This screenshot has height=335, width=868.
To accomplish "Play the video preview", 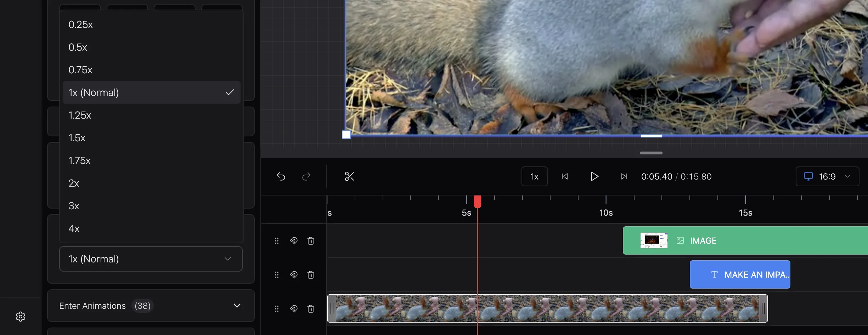I will click(x=594, y=176).
